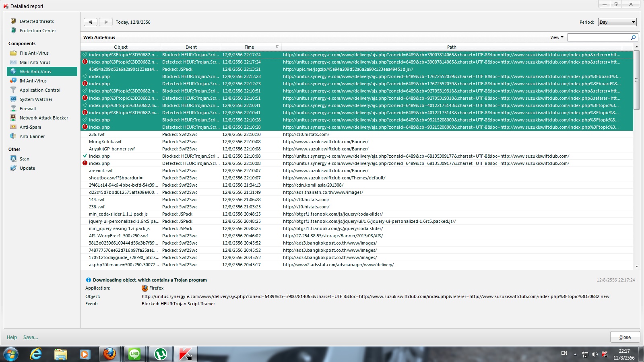644x362 pixels.
Task: Select the jquery-ui-personalized-1.6rc5 row
Action: coord(357,221)
